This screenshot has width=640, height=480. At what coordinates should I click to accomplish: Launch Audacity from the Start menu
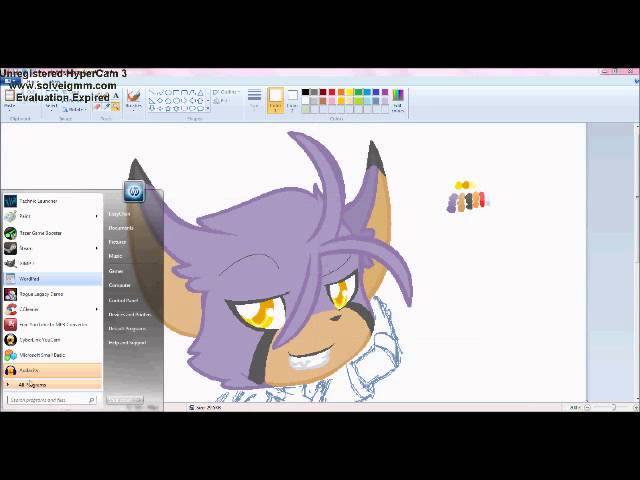click(52, 370)
